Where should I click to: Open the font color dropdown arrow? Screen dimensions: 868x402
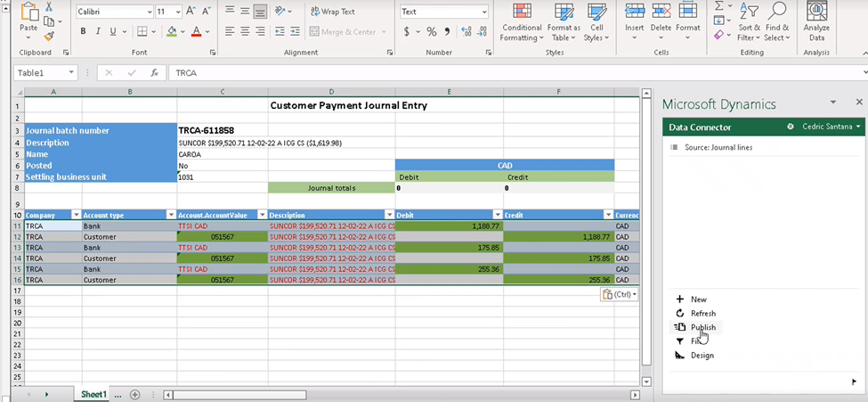[x=207, y=31]
